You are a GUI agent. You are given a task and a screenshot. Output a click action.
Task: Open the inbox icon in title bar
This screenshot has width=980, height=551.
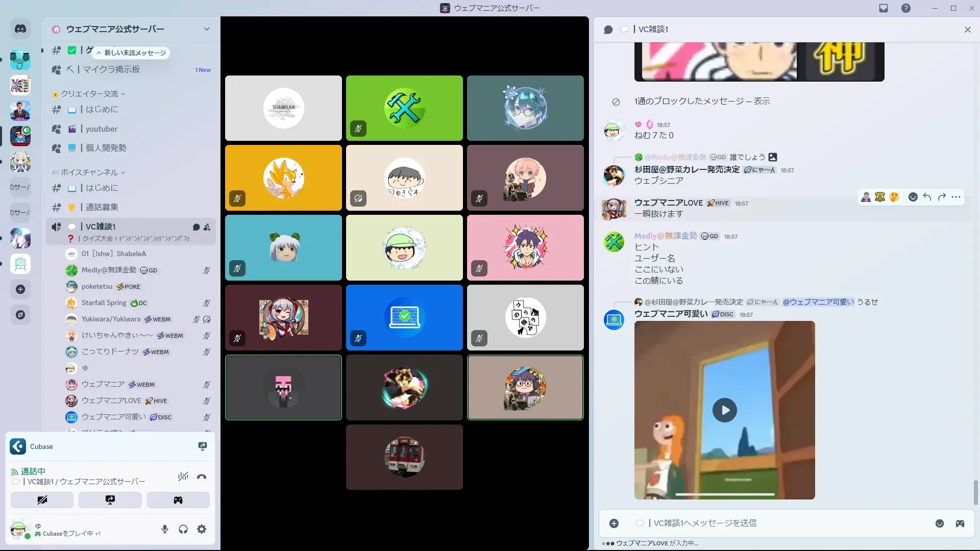pyautogui.click(x=884, y=8)
